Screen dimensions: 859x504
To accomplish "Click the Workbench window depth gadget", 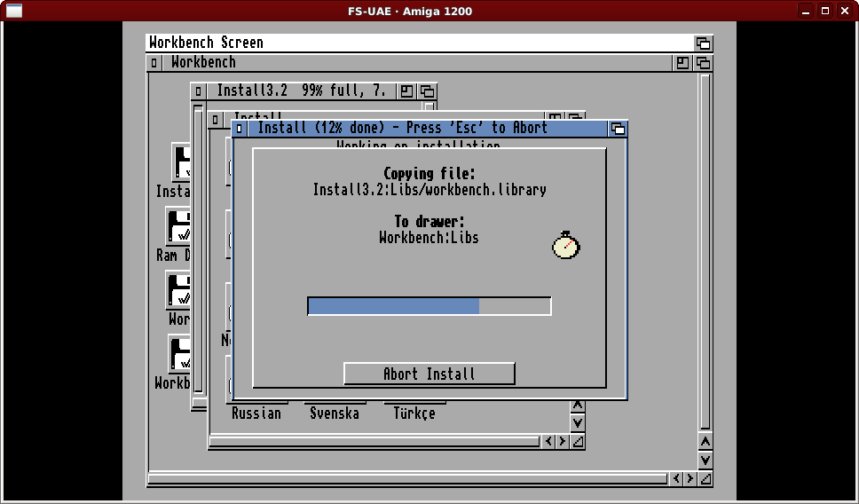I will point(704,63).
